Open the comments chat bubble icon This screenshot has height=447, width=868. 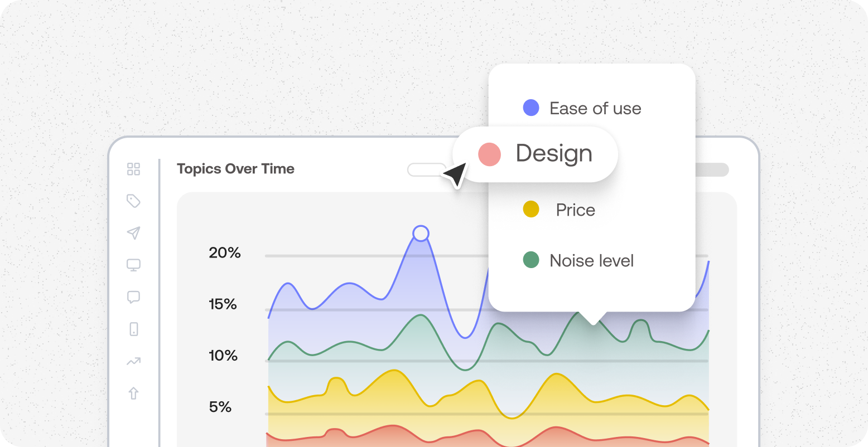point(133,297)
